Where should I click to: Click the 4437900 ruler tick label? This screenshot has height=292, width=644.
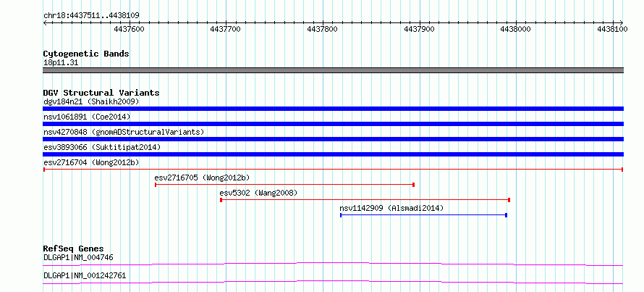pyautogui.click(x=420, y=30)
